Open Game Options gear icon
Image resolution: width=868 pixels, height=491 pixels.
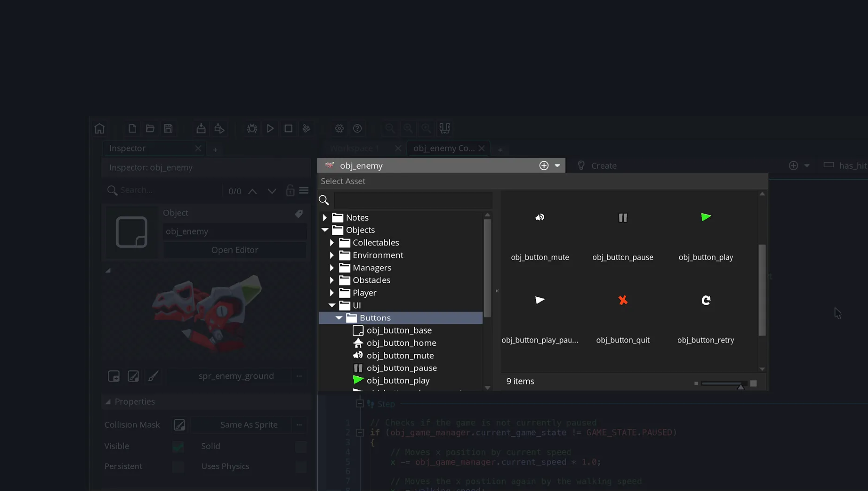(339, 128)
